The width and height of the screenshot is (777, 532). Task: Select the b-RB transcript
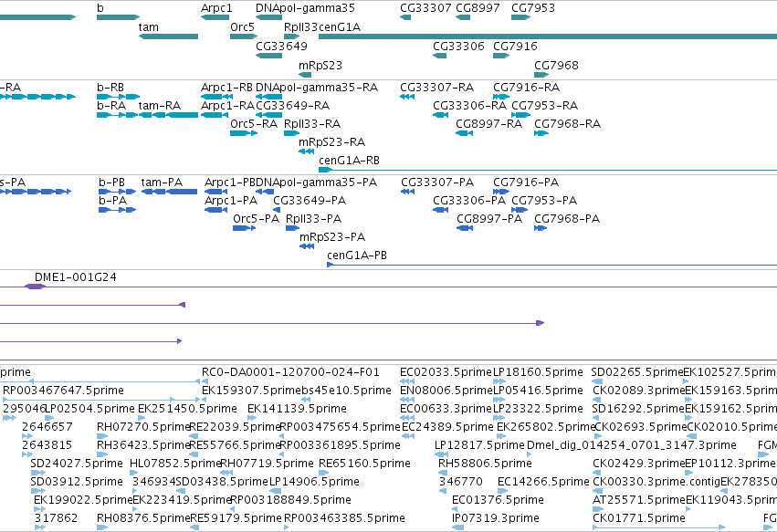point(119,97)
